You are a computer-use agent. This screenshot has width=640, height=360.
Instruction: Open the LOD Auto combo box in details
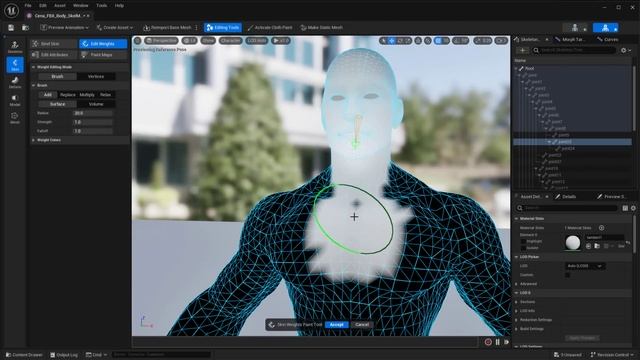point(585,266)
